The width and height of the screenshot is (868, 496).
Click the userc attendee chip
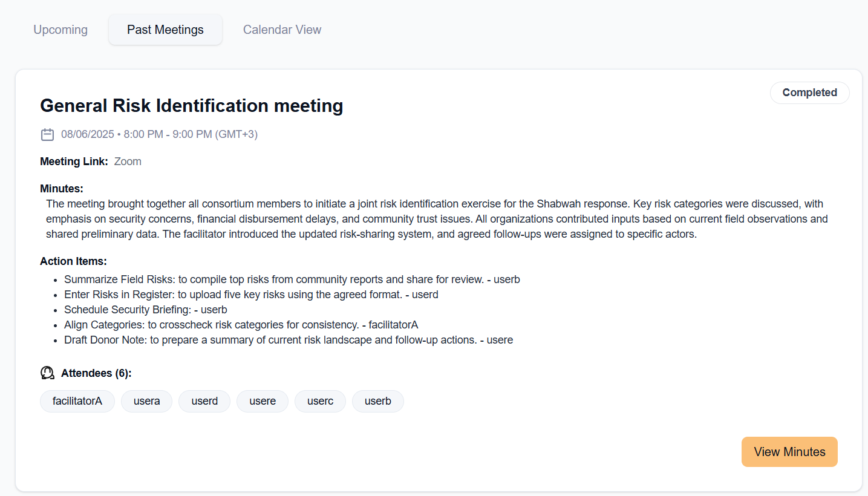pos(320,401)
